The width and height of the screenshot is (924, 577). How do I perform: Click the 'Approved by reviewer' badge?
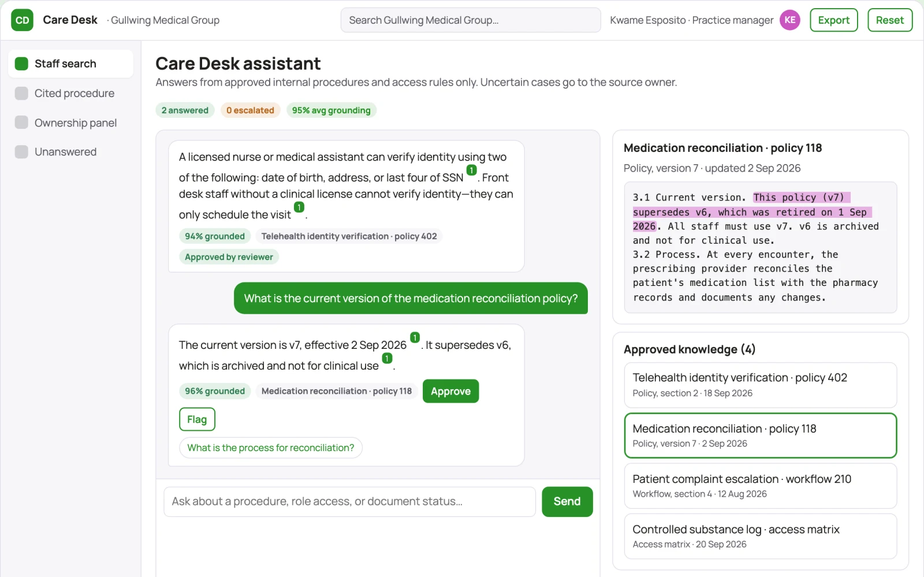(x=229, y=257)
